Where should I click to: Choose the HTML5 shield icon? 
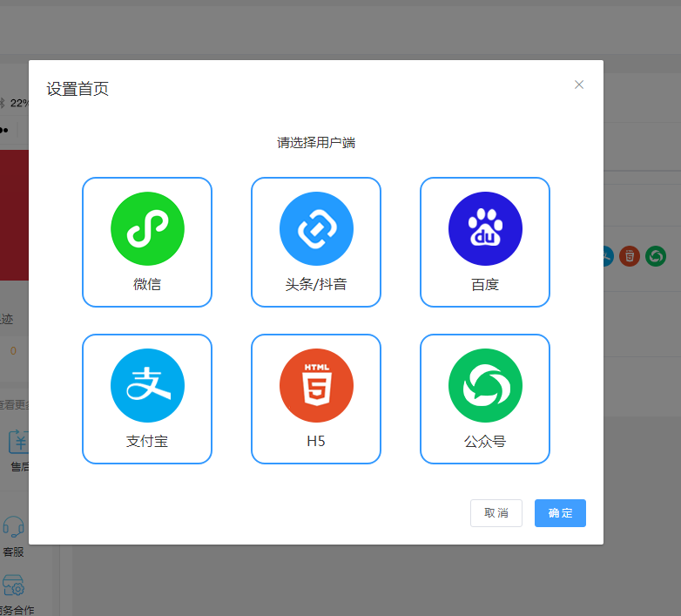tap(316, 385)
